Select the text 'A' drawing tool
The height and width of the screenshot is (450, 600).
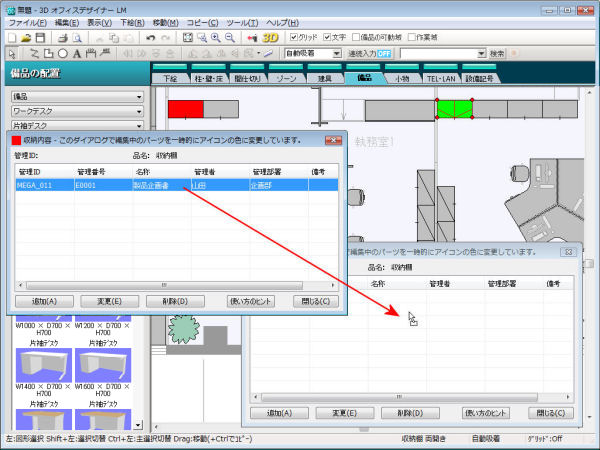click(78, 53)
